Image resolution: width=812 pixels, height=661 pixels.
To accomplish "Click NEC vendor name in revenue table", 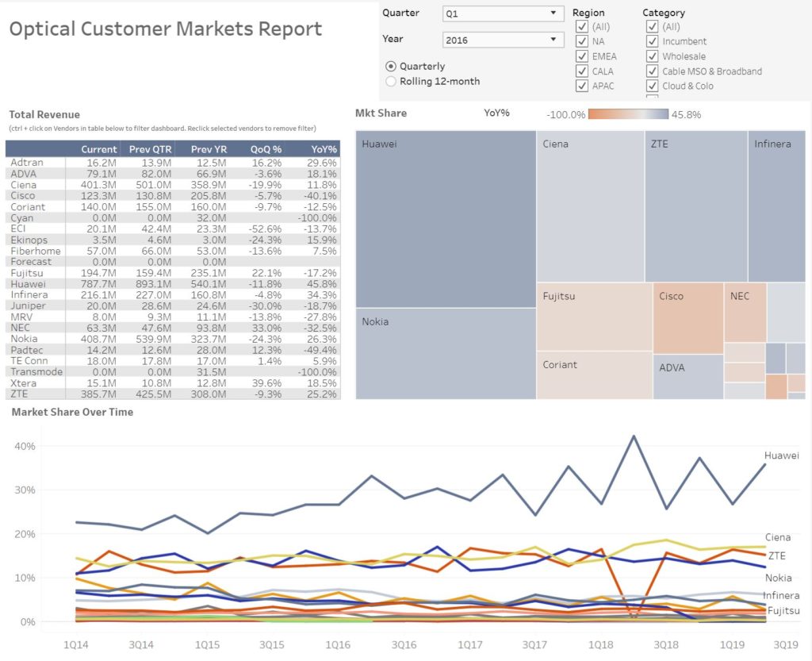I will pyautogui.click(x=20, y=328).
